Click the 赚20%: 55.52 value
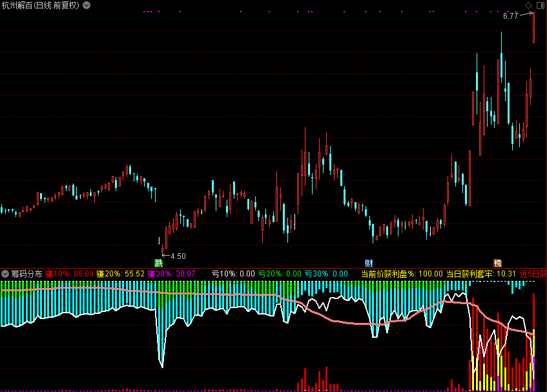547x392 pixels. pos(120,274)
